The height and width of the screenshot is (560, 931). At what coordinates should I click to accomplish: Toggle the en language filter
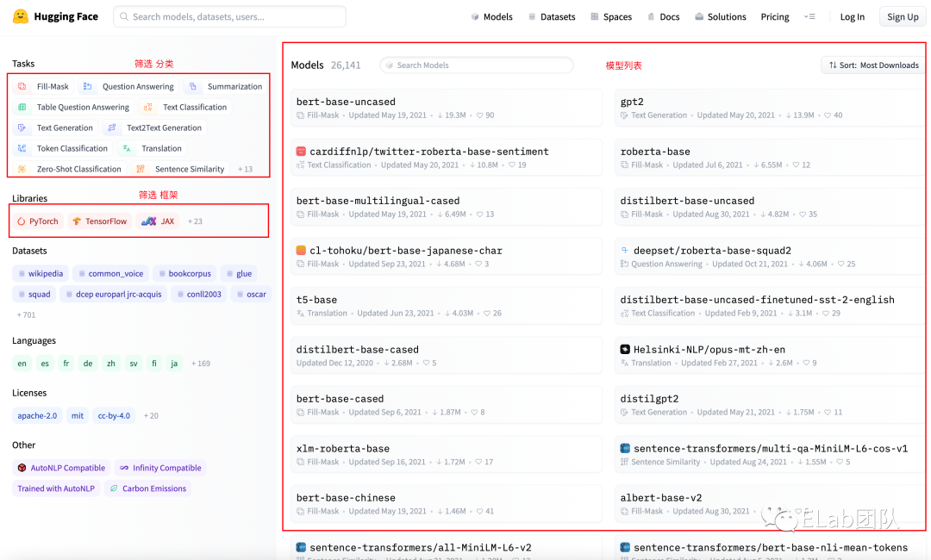(x=22, y=364)
